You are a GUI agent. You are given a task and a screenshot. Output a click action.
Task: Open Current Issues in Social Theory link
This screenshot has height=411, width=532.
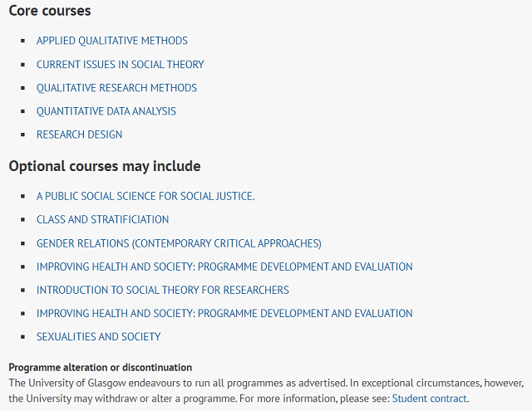(120, 65)
